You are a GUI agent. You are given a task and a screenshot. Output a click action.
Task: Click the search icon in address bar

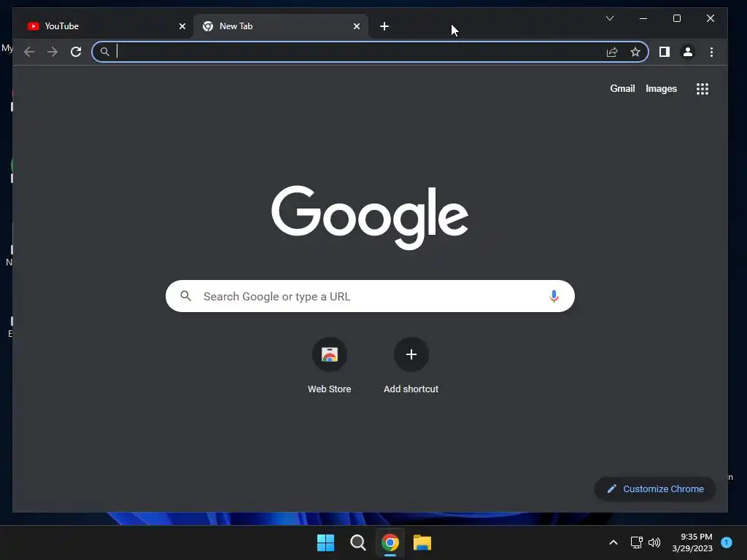pyautogui.click(x=105, y=52)
